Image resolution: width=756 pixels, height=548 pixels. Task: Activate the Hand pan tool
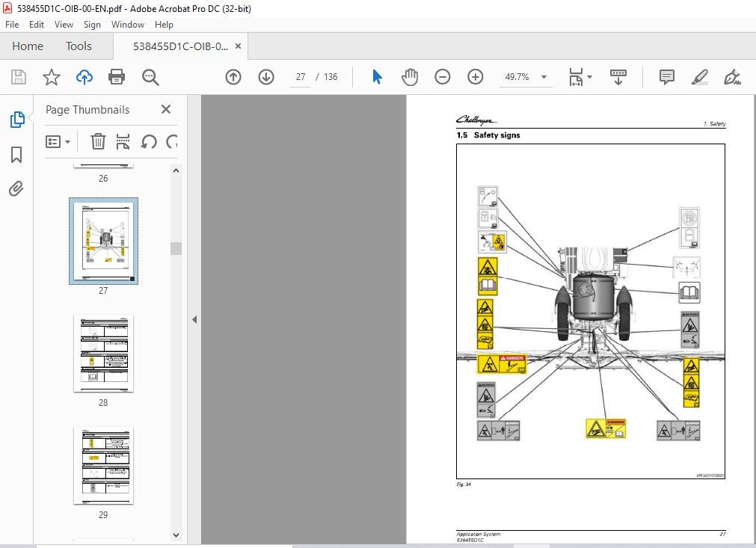409,77
